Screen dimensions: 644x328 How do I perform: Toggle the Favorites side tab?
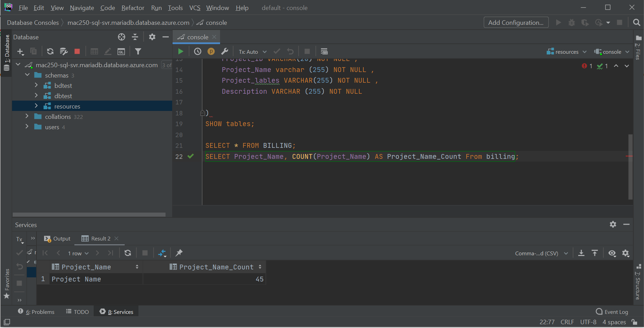[7, 284]
